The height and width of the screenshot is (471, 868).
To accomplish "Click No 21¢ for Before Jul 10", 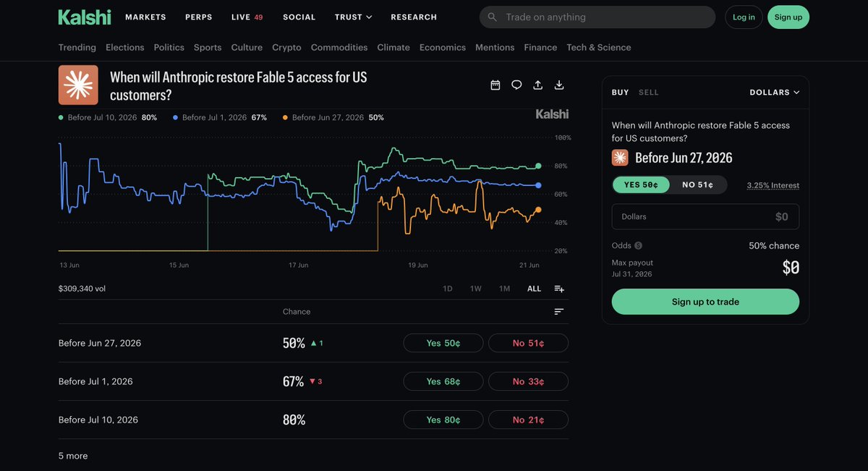I will [x=528, y=420].
